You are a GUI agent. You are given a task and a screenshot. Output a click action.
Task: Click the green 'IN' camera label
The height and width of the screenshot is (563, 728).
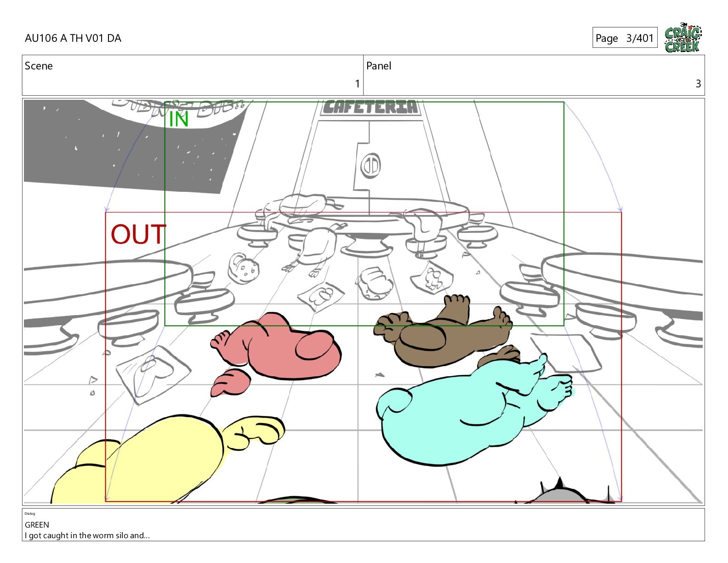coord(179,119)
